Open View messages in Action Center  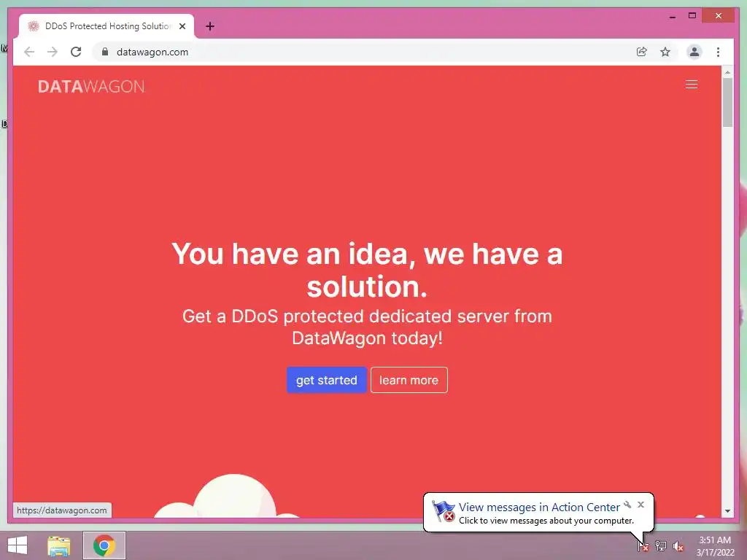click(x=539, y=507)
